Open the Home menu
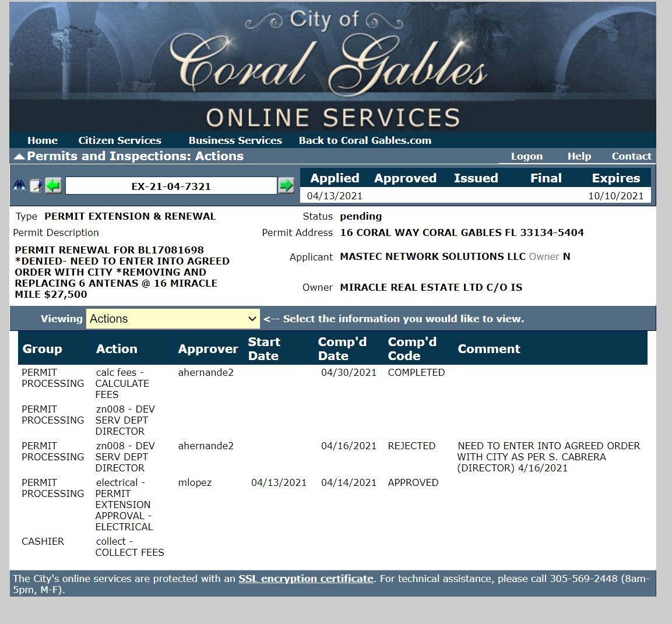 coord(43,140)
